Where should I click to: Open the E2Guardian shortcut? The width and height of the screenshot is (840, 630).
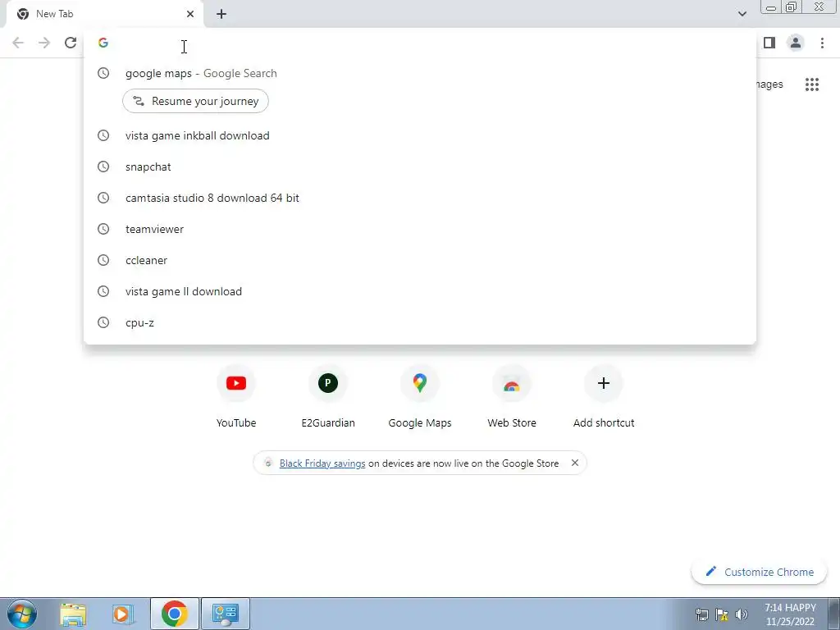(x=328, y=397)
